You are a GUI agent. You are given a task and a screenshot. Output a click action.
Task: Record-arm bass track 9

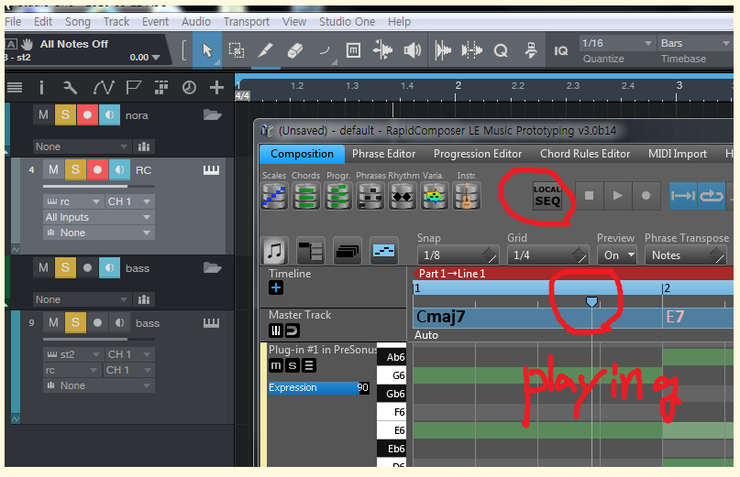point(97,323)
